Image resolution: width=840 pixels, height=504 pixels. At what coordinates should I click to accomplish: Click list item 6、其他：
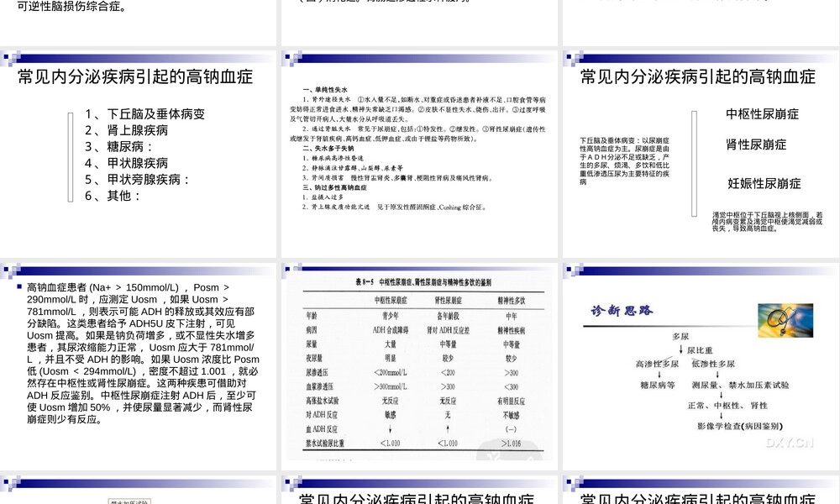click(113, 196)
